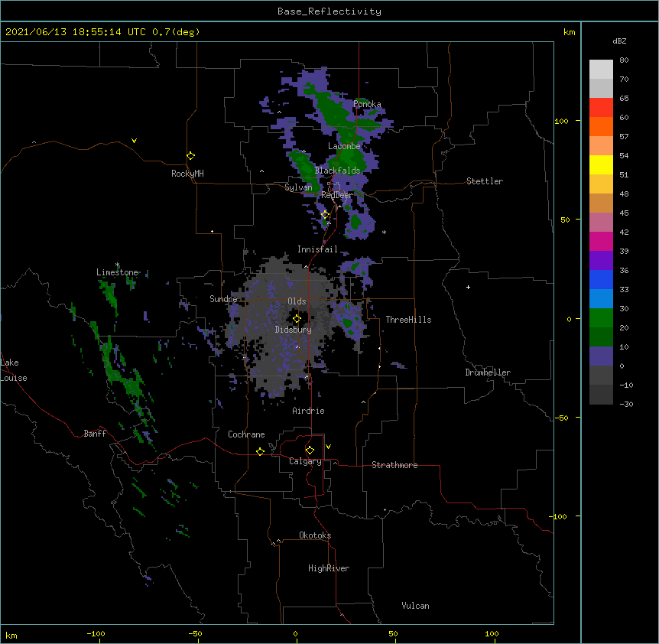The height and width of the screenshot is (644, 659).
Task: Click the RockyMH label
Action: (187, 174)
